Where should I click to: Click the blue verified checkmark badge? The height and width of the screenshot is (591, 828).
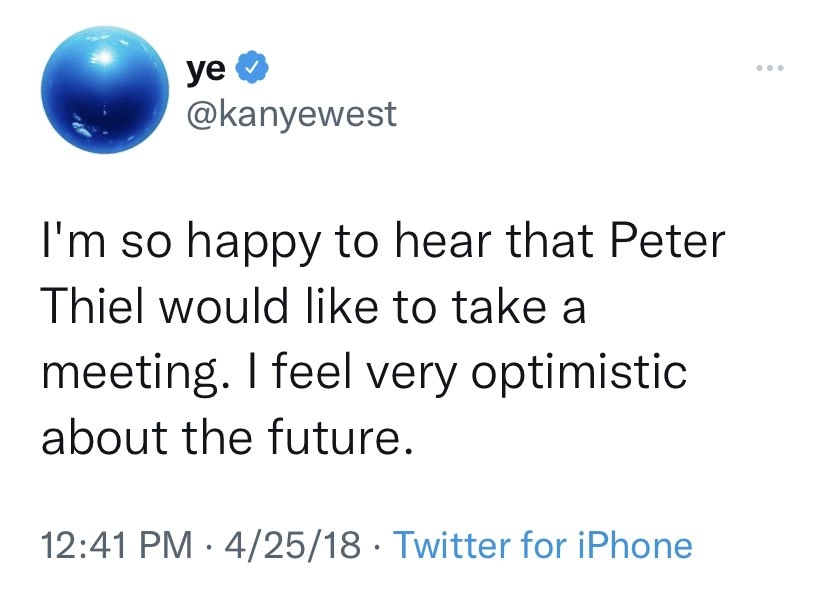coord(250,70)
